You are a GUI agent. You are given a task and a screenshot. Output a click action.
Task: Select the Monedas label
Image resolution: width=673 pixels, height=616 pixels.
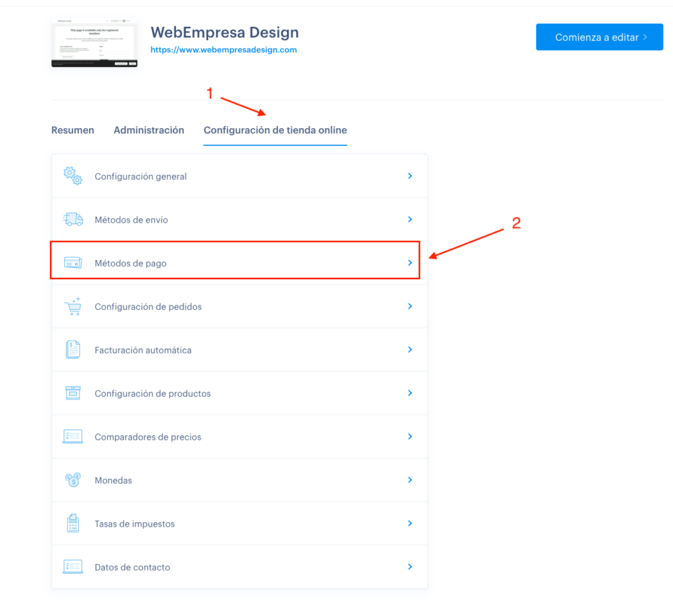coord(113,480)
